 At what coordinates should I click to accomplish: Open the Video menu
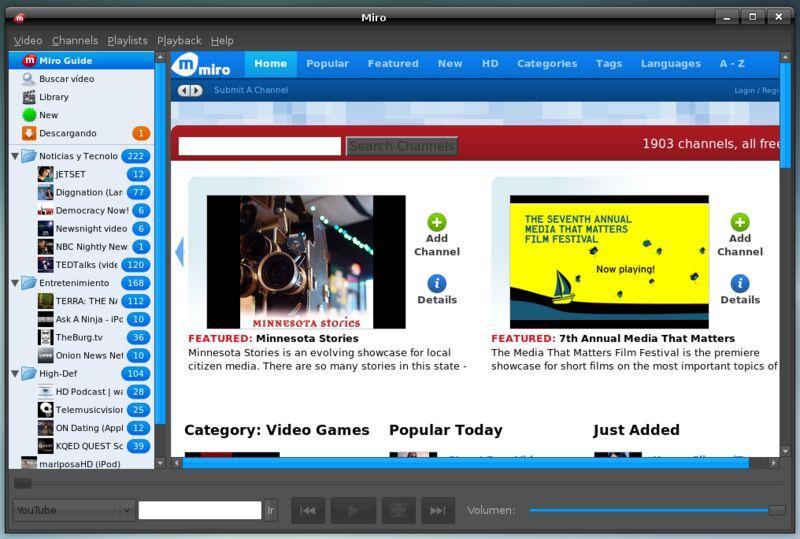tap(28, 40)
